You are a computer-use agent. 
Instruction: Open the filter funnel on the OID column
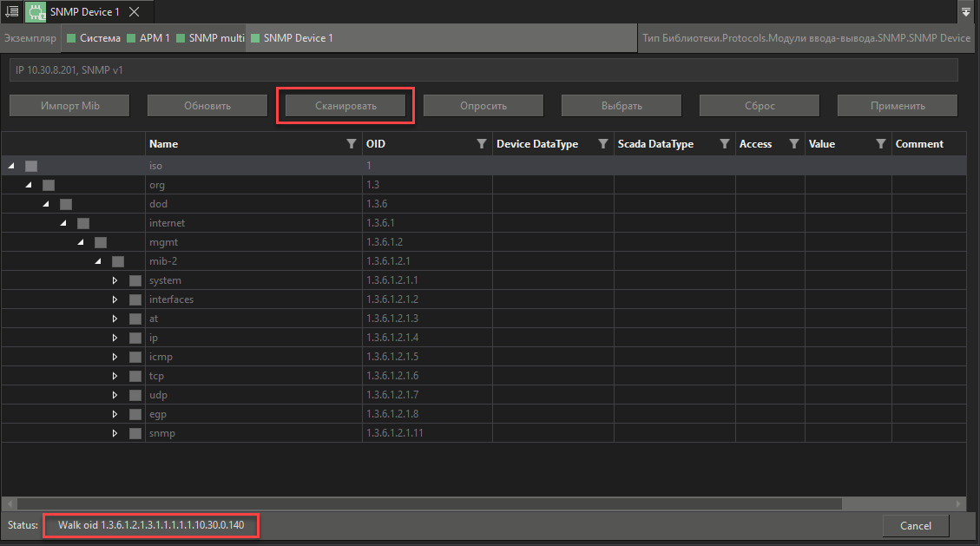[481, 143]
